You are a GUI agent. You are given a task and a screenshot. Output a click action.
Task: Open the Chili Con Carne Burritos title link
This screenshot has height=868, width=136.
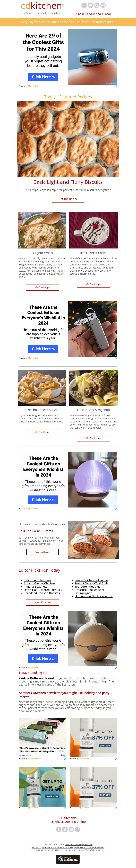pyautogui.click(x=36, y=531)
